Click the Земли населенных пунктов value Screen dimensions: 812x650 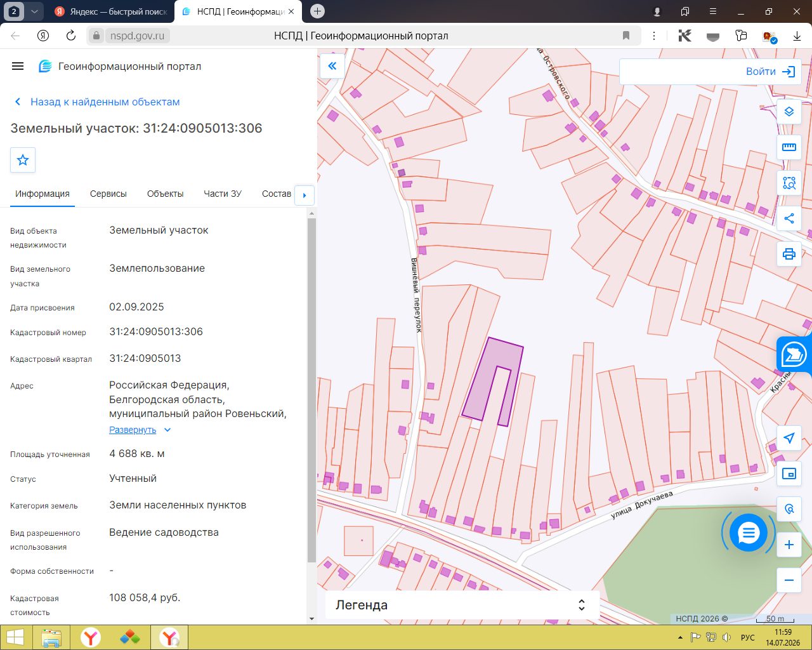(x=178, y=505)
